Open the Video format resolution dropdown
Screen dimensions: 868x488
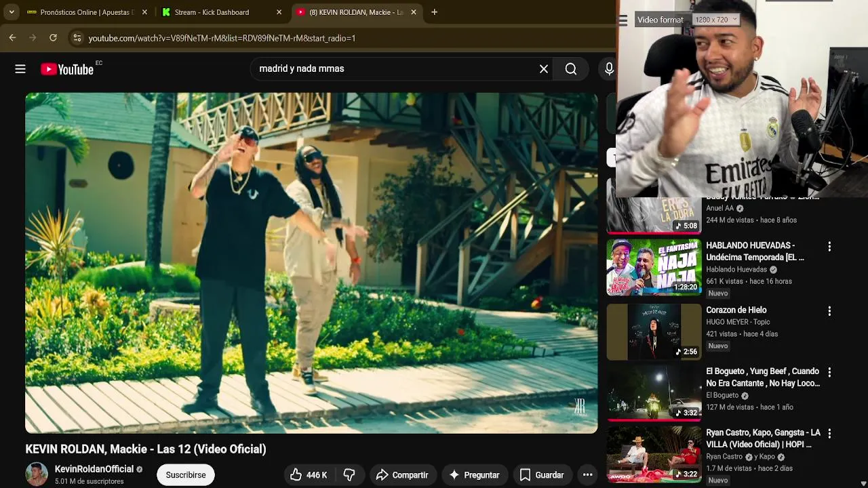715,20
